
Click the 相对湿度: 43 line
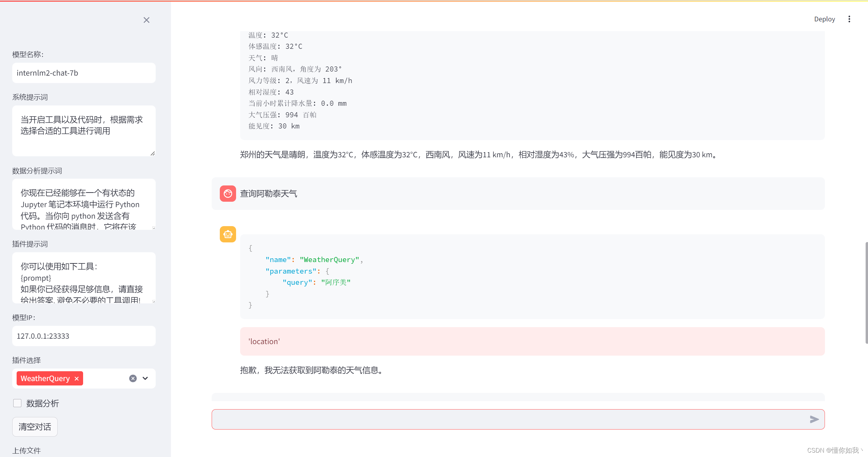pos(271,92)
